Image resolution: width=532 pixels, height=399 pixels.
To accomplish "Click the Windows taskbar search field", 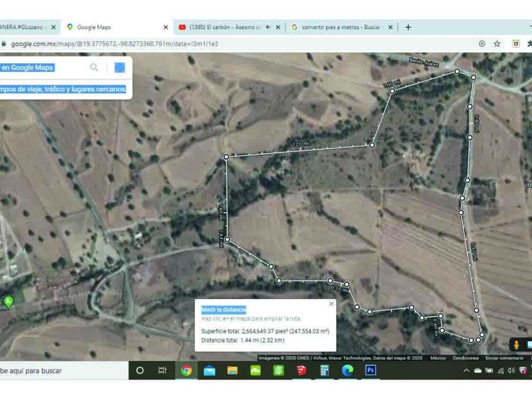I will point(63,370).
